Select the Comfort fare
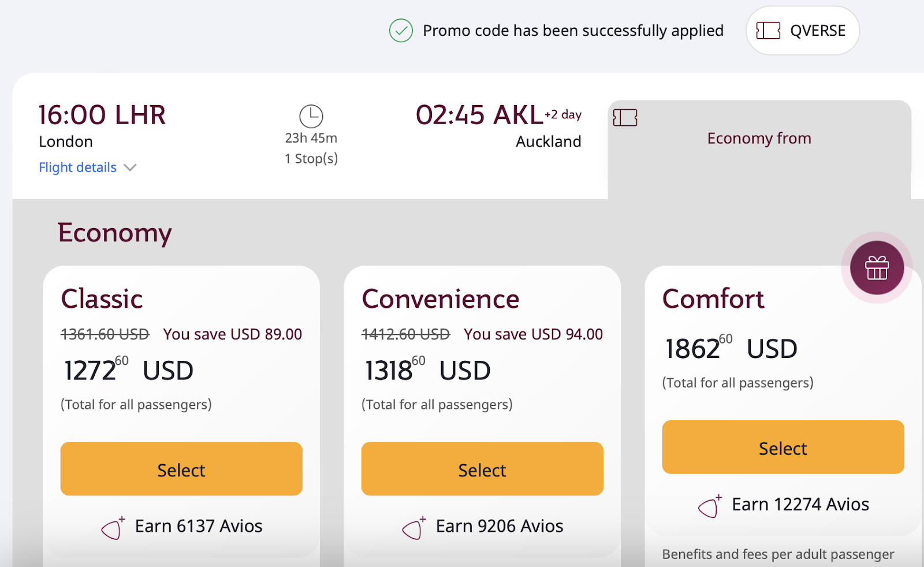 (x=783, y=447)
